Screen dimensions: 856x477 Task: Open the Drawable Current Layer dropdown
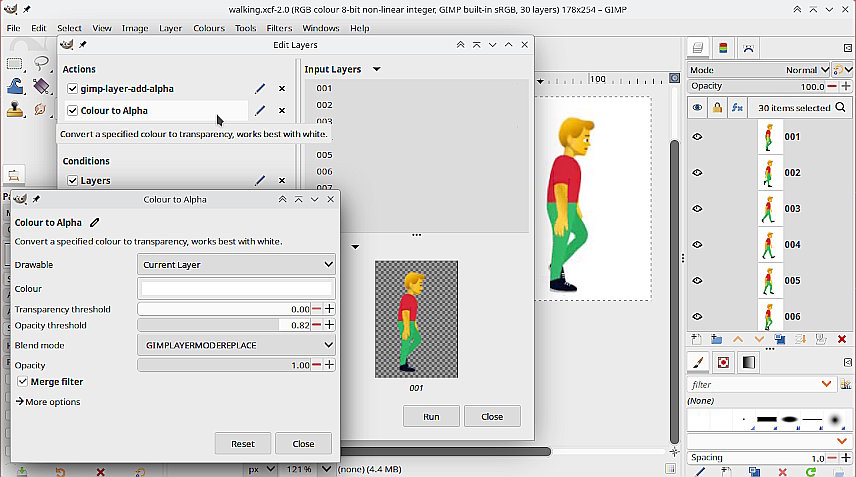point(236,265)
